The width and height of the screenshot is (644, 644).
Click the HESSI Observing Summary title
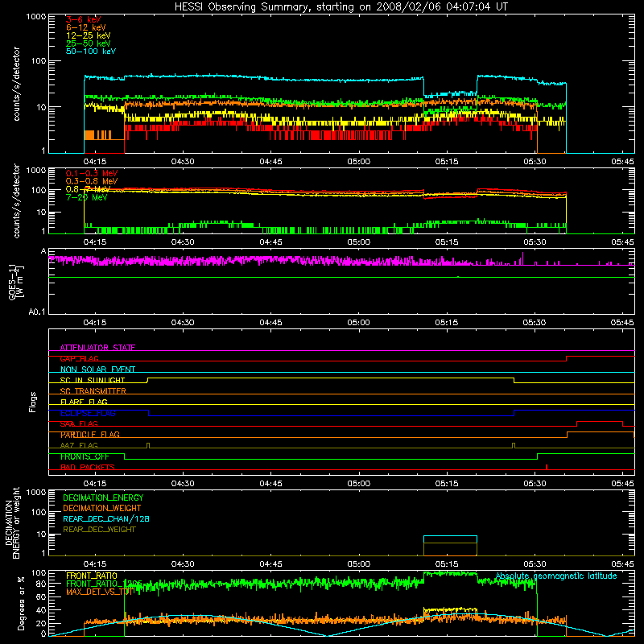pos(341,7)
